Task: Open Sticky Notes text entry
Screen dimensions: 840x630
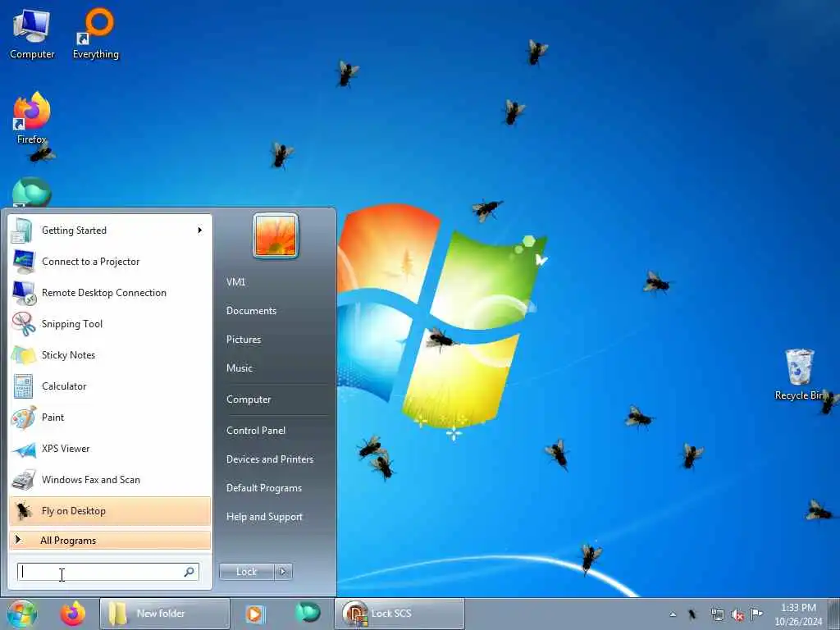Action: coord(68,354)
